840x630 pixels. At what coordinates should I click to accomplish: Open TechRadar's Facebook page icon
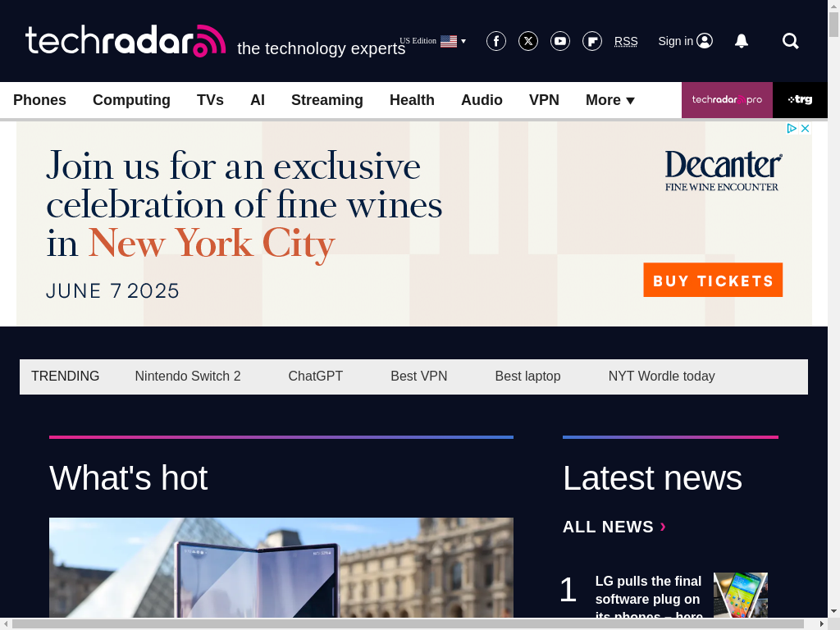coord(496,41)
